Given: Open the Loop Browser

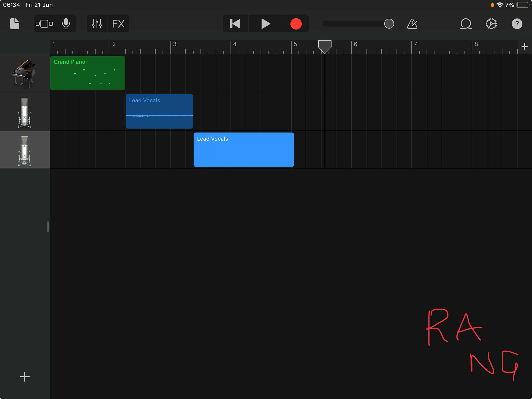Looking at the screenshot, I should pos(466,24).
